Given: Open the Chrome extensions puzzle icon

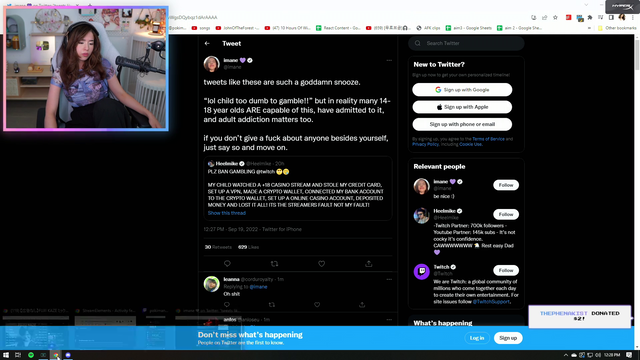Looking at the screenshot, I should click(x=590, y=18).
